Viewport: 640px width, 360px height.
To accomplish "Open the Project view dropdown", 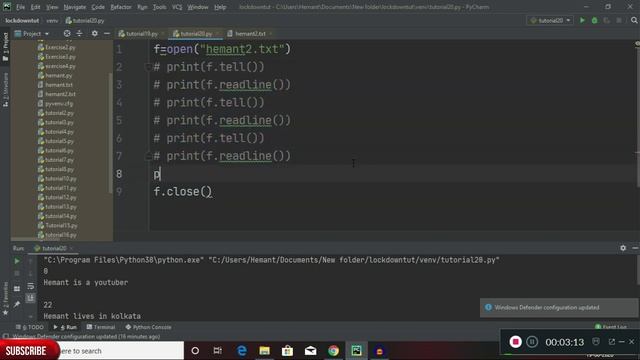I will 32,33.
